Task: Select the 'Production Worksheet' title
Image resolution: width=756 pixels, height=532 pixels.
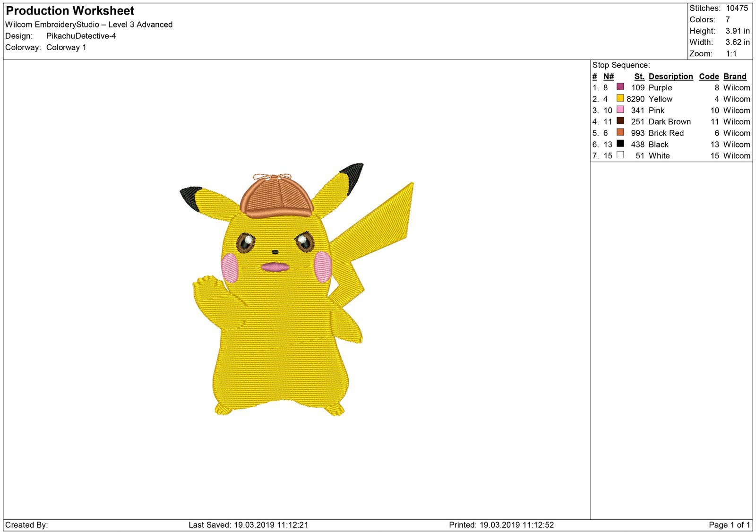Action: (70, 11)
